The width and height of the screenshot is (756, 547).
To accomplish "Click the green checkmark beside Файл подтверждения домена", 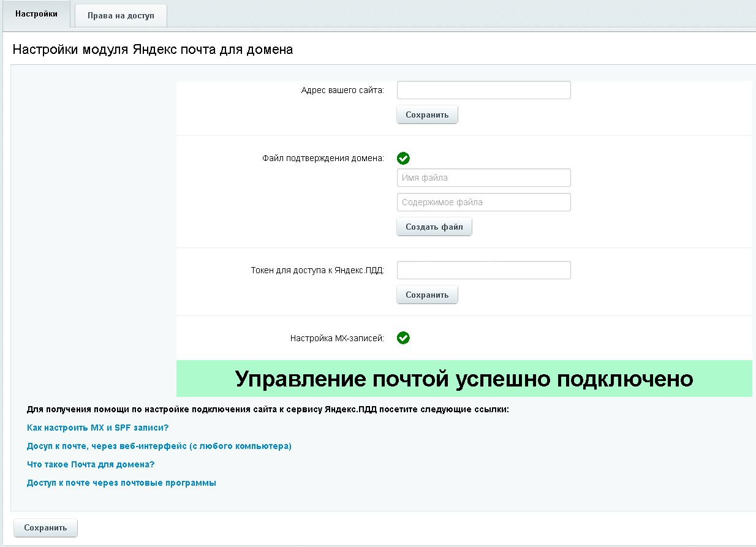I will tap(403, 158).
